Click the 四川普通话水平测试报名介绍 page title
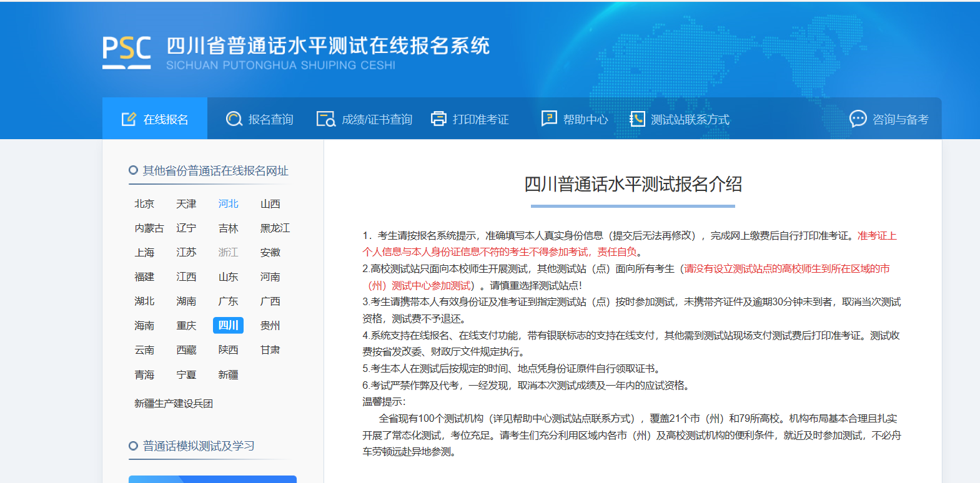The height and width of the screenshot is (483, 980). (x=633, y=184)
